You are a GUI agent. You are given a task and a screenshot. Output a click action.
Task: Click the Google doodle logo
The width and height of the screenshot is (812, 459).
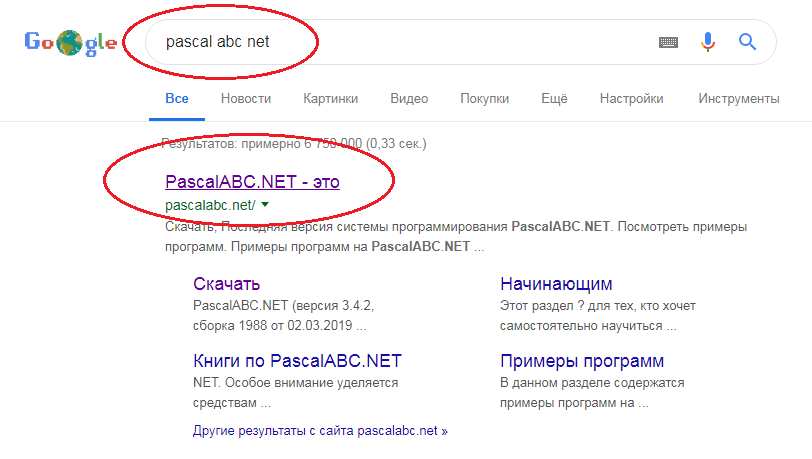70,42
